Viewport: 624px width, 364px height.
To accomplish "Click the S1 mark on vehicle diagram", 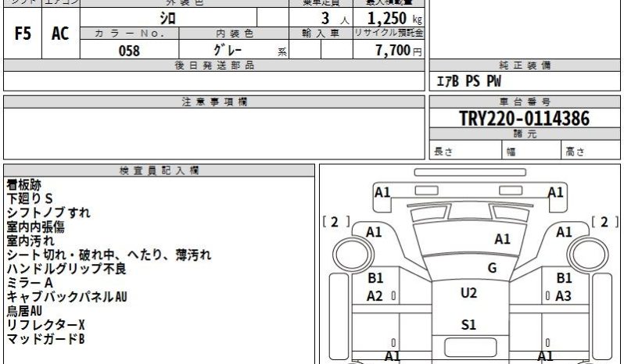I will pos(468,325).
